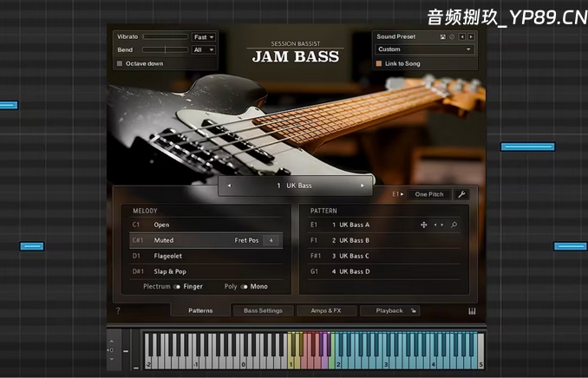Screen dimensions: 588x378
Task: Open the wrench settings next to One Pitch
Action: coord(461,194)
